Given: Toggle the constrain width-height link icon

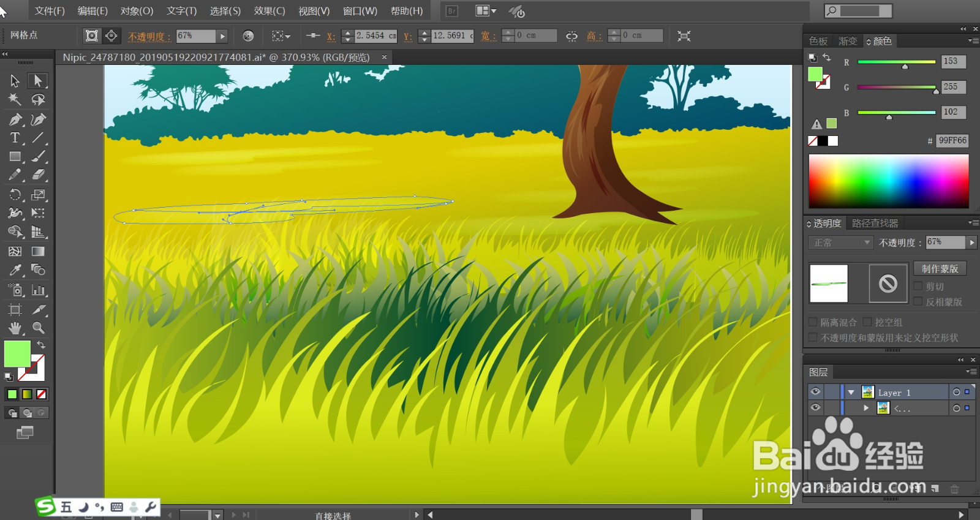Looking at the screenshot, I should pos(571,36).
